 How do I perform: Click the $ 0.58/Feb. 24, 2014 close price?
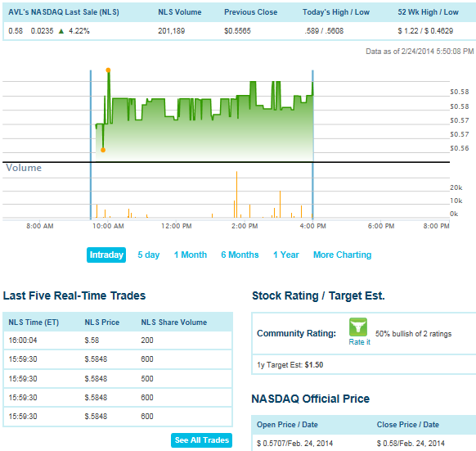(x=411, y=444)
